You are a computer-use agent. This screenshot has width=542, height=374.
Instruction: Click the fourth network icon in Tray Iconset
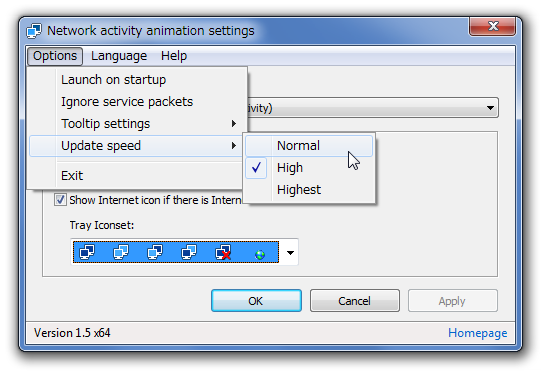[189, 252]
